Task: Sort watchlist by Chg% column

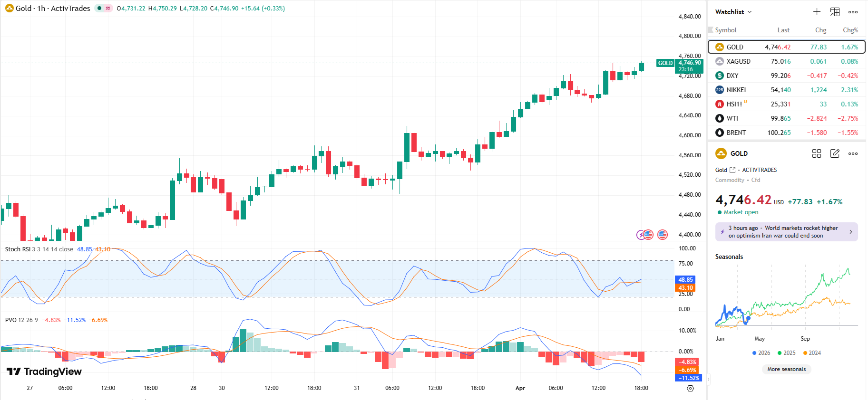Action: tap(850, 30)
